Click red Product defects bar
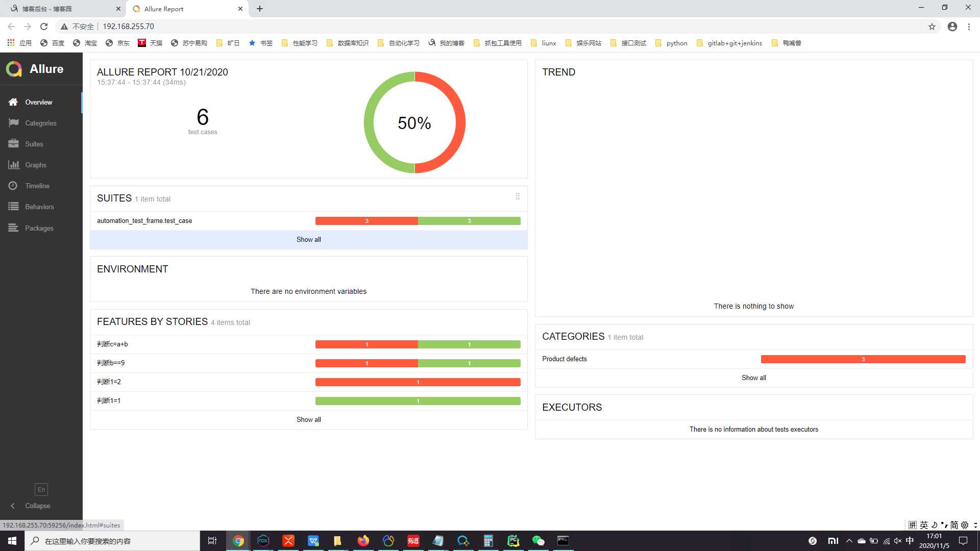This screenshot has height=551, width=980. click(863, 359)
